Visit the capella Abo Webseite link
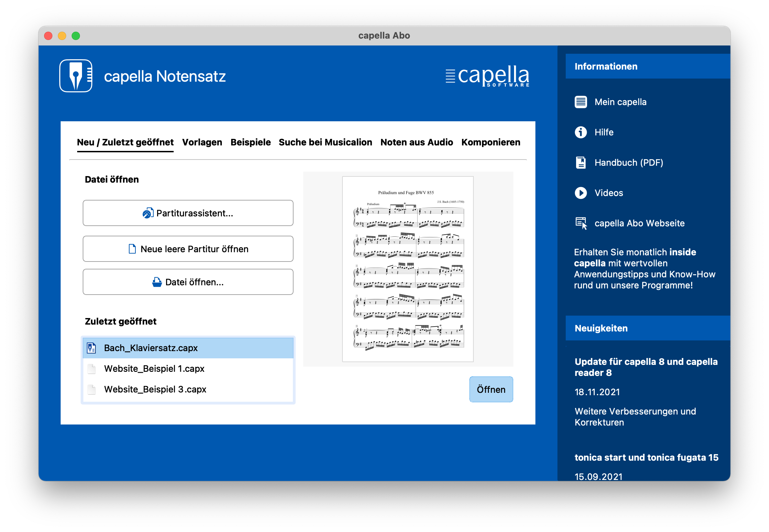 click(639, 223)
